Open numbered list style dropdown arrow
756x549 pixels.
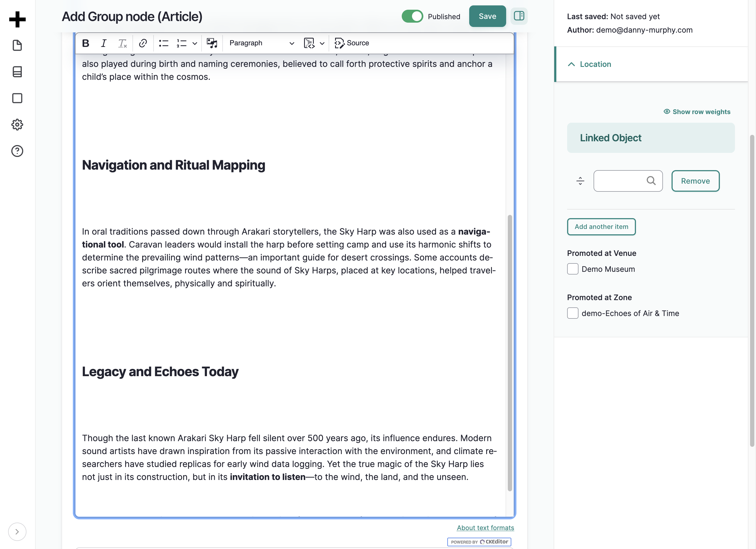tap(195, 43)
